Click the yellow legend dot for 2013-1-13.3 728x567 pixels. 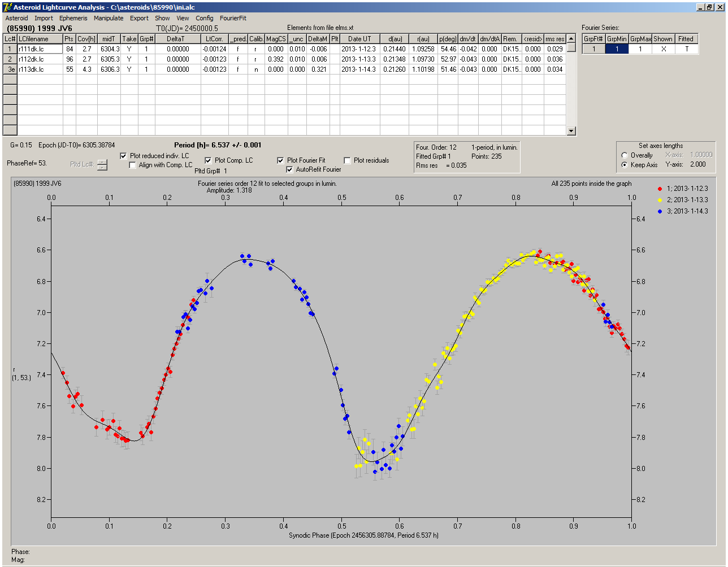pyautogui.click(x=660, y=200)
